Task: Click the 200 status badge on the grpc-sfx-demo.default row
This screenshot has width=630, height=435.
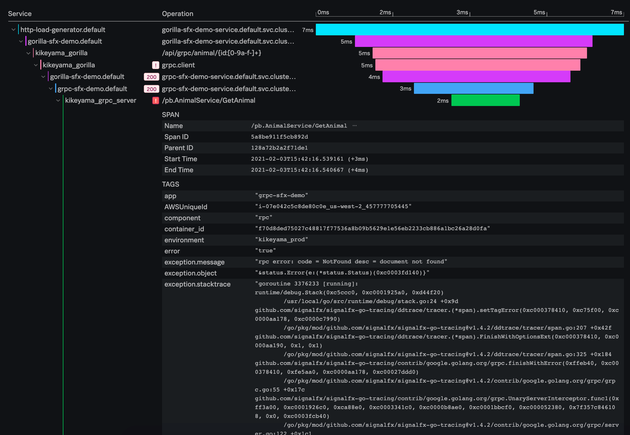Action: pos(151,89)
